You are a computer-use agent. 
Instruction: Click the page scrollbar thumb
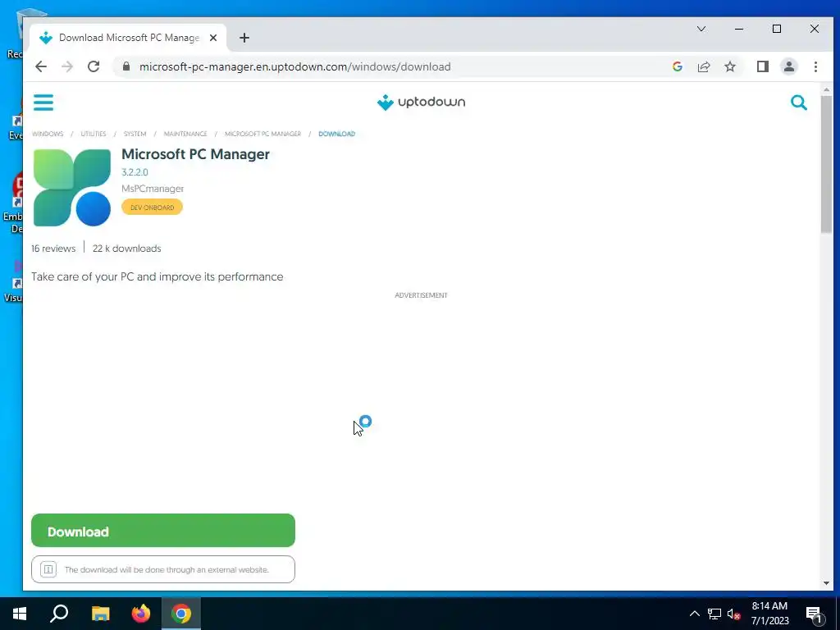point(826,164)
